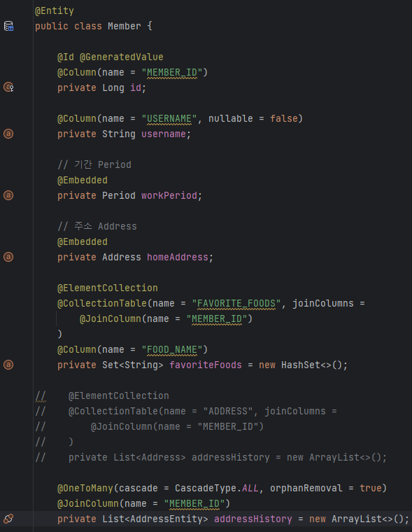412x532 pixels.
Task: Click the favoriteFoods field name
Action: click(x=206, y=365)
